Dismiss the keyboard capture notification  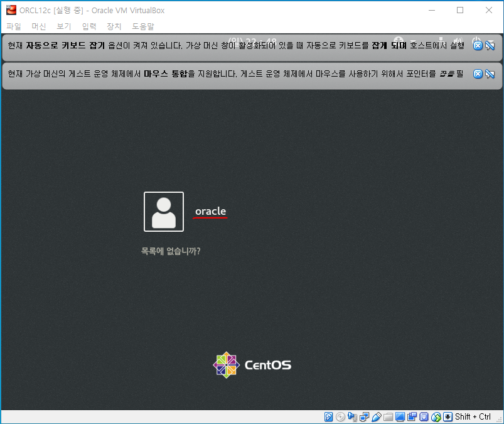pos(478,46)
